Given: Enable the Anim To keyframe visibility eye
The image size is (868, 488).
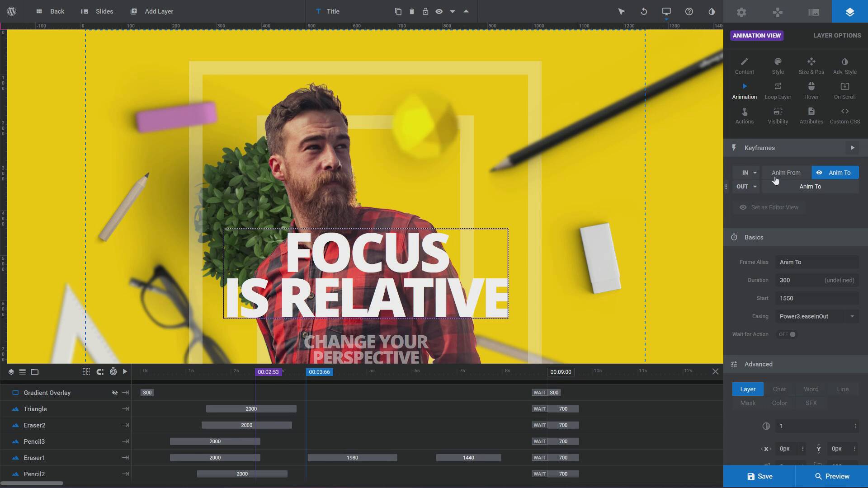Looking at the screenshot, I should point(820,173).
